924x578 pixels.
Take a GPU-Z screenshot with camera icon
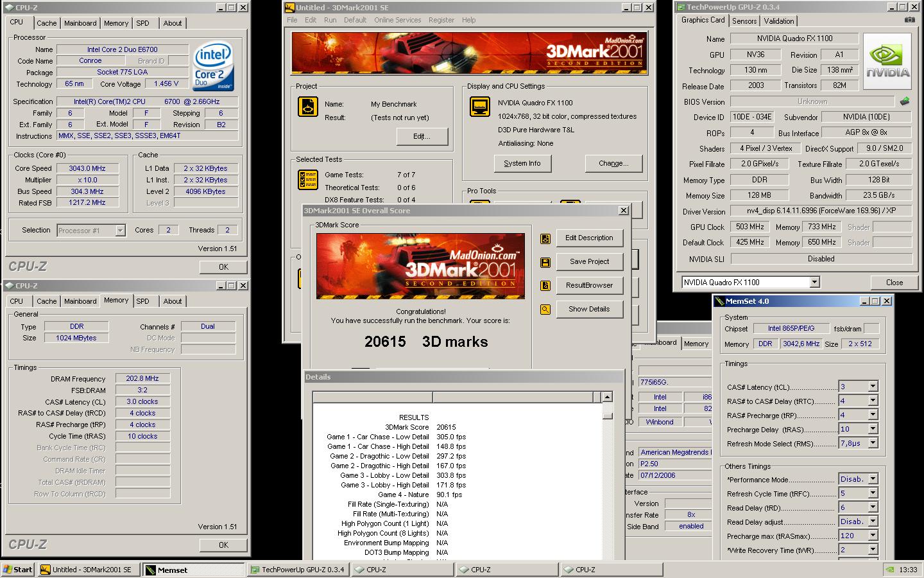click(x=909, y=20)
